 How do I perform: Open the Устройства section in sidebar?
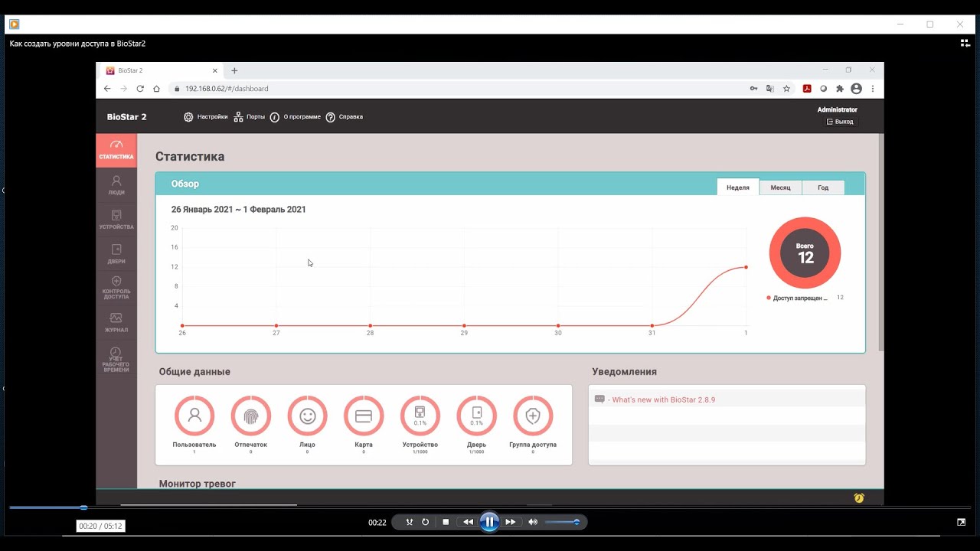(116, 220)
